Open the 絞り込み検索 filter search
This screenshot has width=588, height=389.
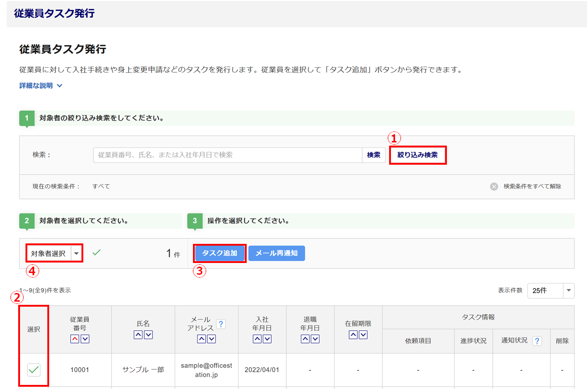click(417, 155)
